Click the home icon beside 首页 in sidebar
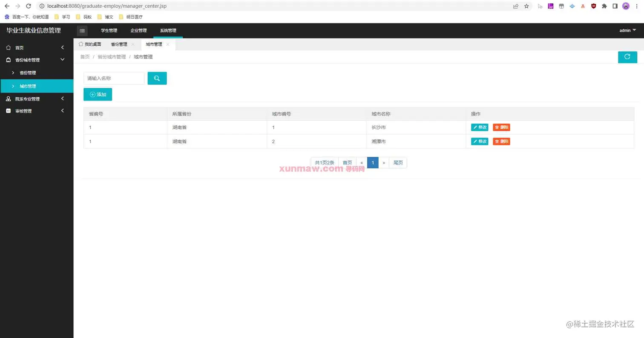The width and height of the screenshot is (644, 338). tap(9, 48)
